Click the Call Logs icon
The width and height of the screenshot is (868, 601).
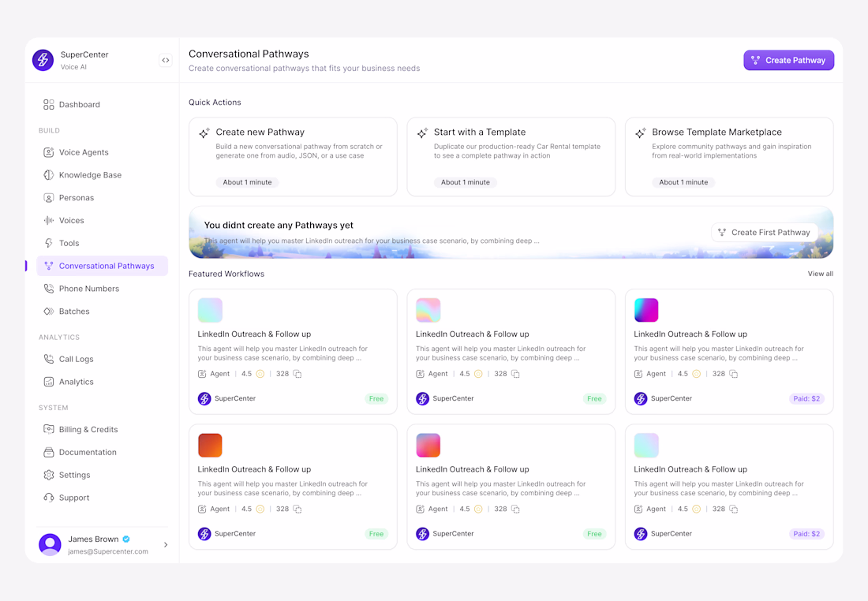point(49,359)
